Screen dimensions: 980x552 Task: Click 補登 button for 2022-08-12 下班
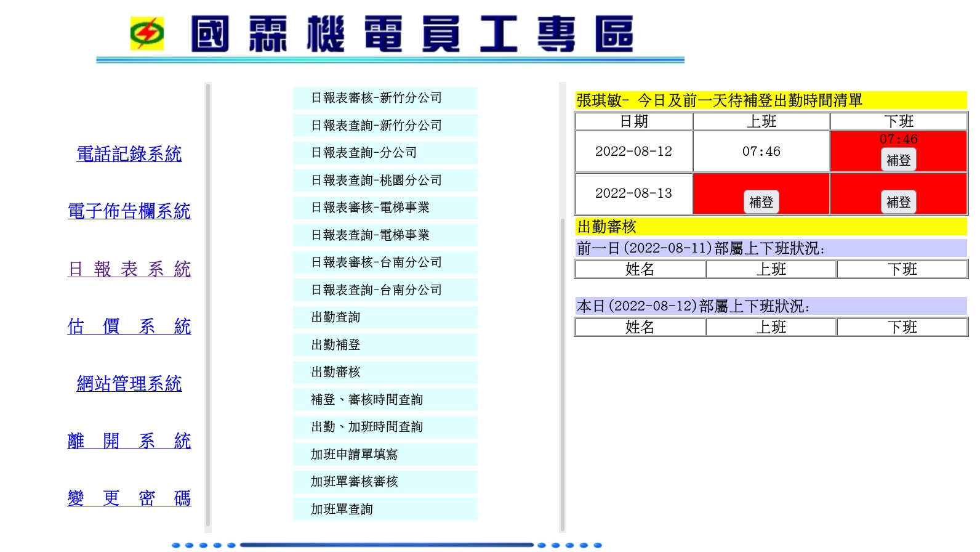[899, 160]
